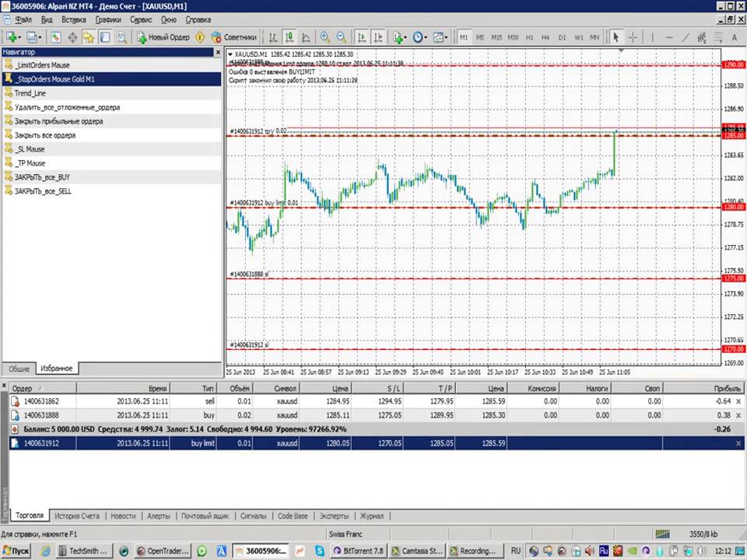Select the text label A tool
The height and width of the screenshot is (560, 747).
pyautogui.click(x=734, y=37)
